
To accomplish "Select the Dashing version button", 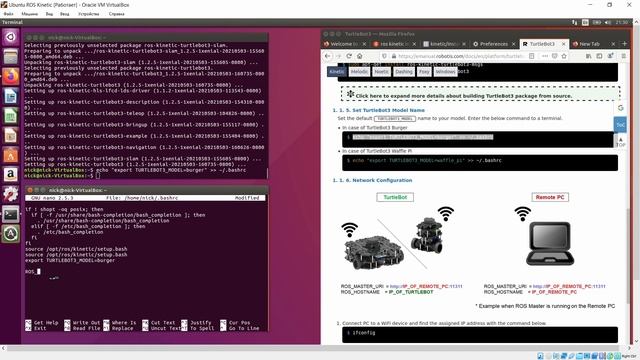I will pyautogui.click(x=404, y=71).
